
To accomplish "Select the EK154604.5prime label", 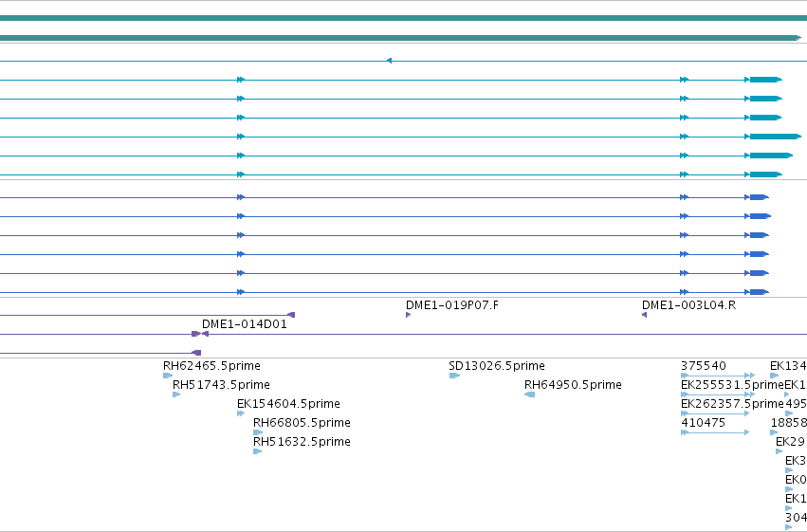I will (x=288, y=404).
